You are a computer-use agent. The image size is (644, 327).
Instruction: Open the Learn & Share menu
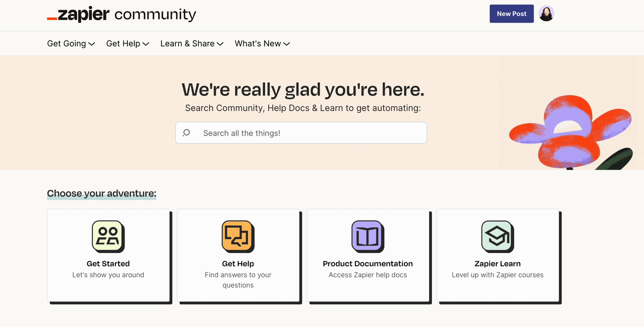click(x=192, y=44)
